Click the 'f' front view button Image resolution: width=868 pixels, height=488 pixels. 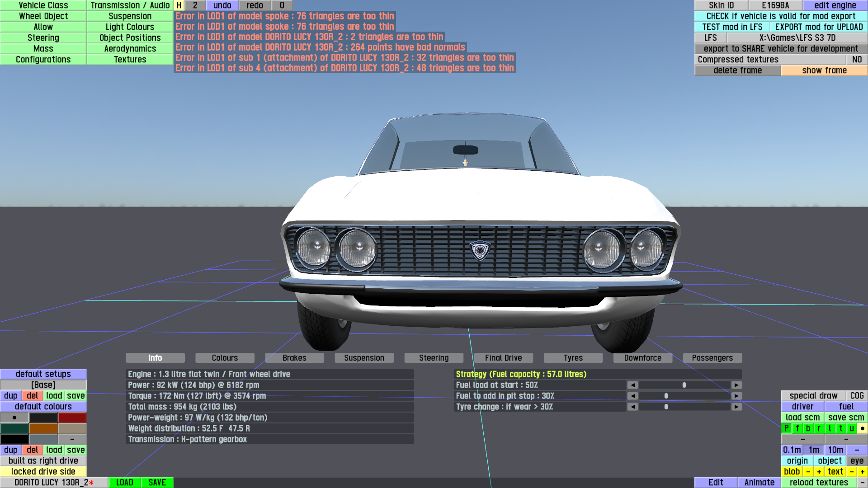(797, 428)
